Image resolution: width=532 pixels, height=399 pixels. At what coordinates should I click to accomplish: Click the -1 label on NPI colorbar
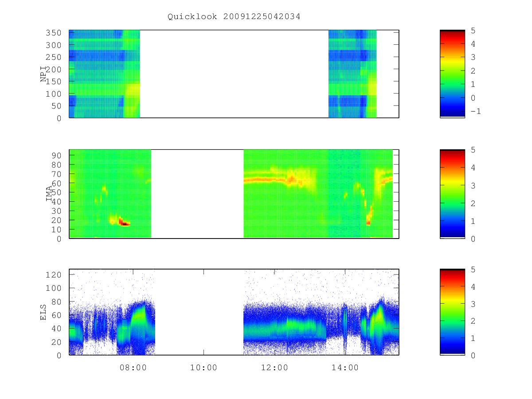pyautogui.click(x=475, y=111)
